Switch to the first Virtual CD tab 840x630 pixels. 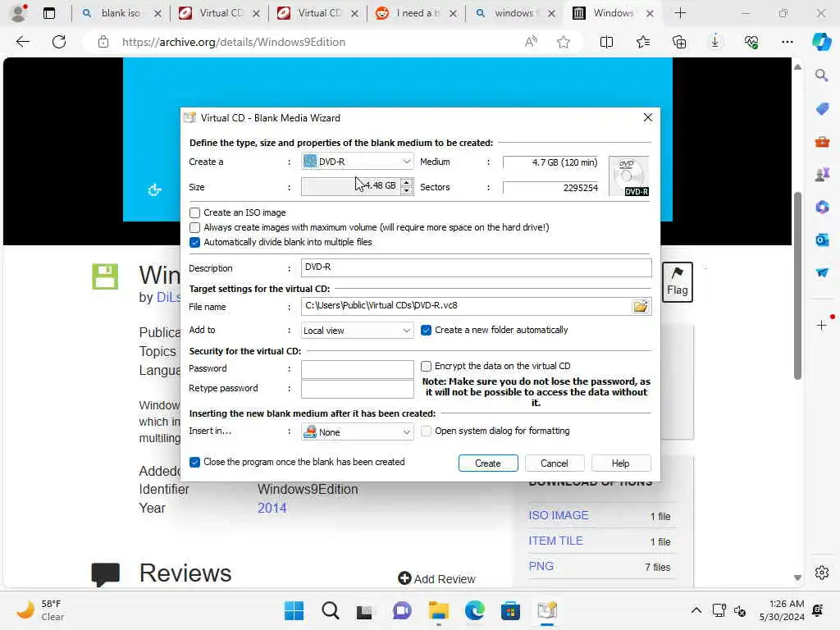click(219, 13)
